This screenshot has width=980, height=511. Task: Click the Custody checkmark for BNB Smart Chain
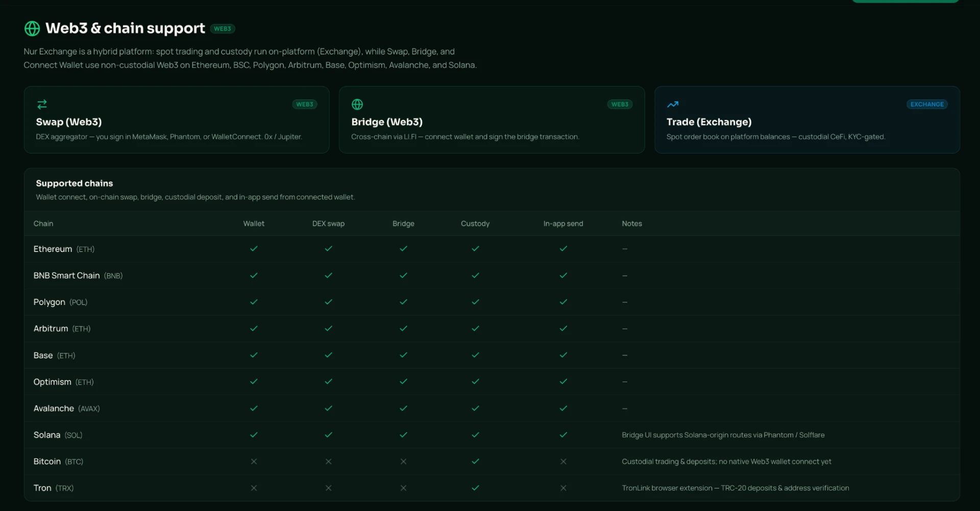click(x=475, y=275)
